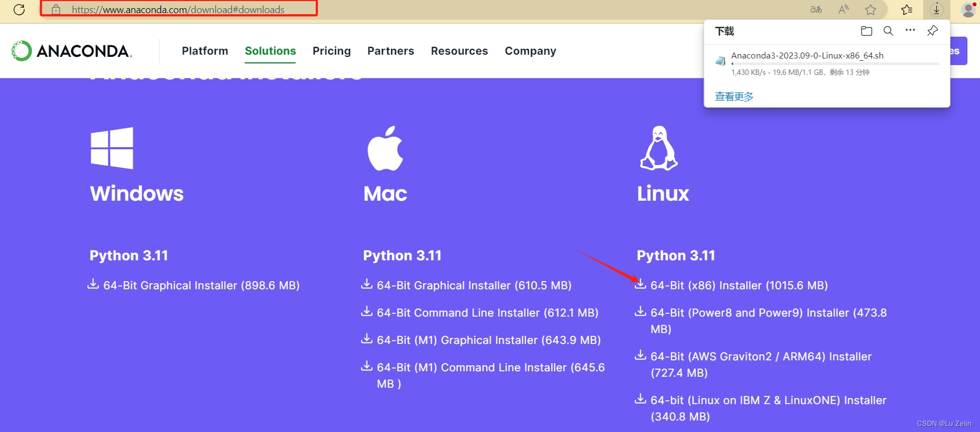Add page to favorites with star icon
The width and height of the screenshot is (980, 432).
871,9
